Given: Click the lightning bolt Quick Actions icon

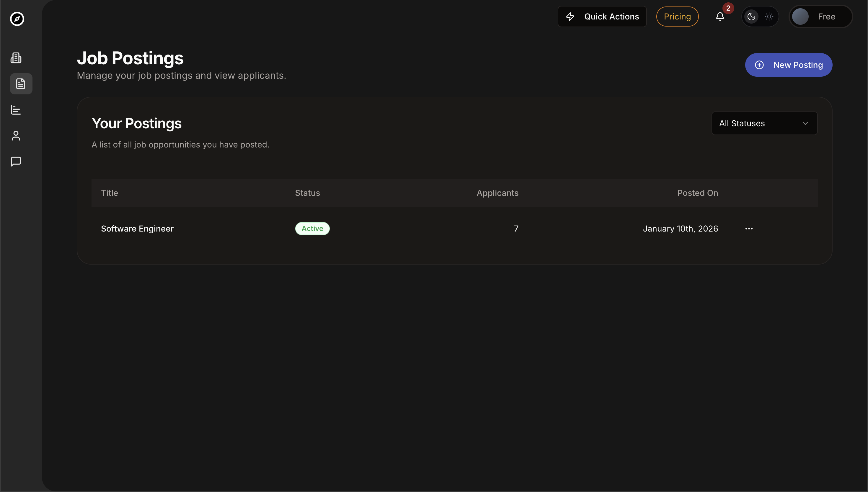Looking at the screenshot, I should 570,17.
